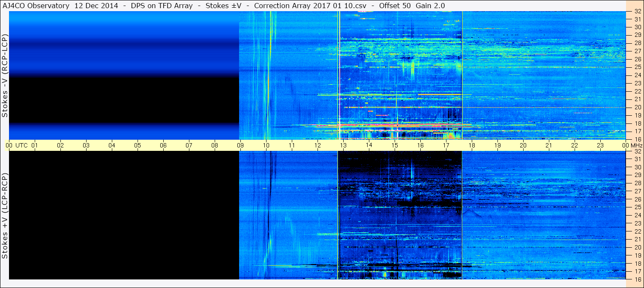
Task: Click 19 MHz label of Stokes +V panel
Action: [x=638, y=255]
